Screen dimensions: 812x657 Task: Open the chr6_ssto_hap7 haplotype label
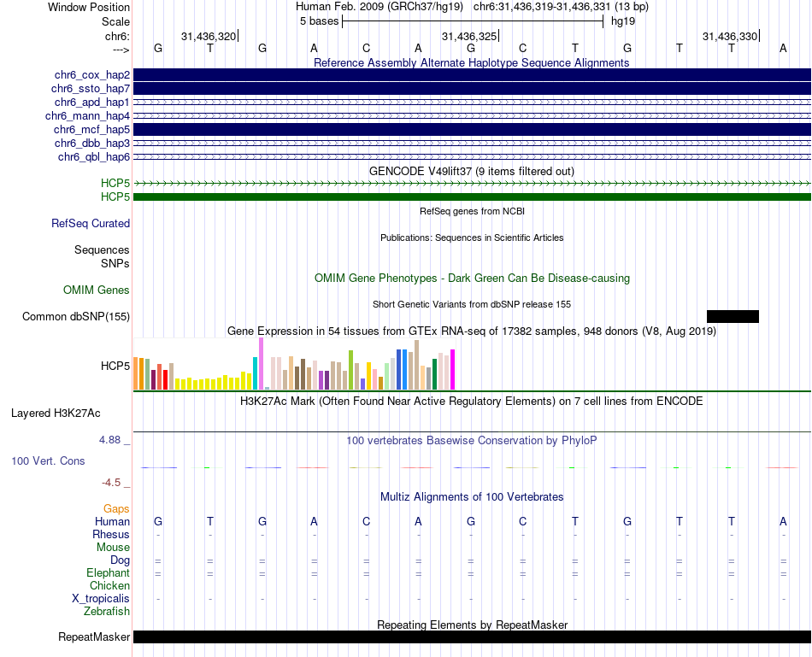91,89
